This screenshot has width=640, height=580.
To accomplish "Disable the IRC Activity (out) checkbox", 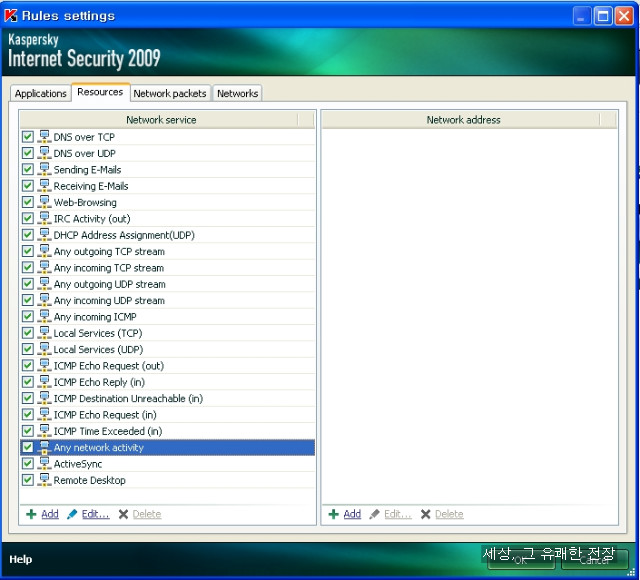I will (27, 218).
